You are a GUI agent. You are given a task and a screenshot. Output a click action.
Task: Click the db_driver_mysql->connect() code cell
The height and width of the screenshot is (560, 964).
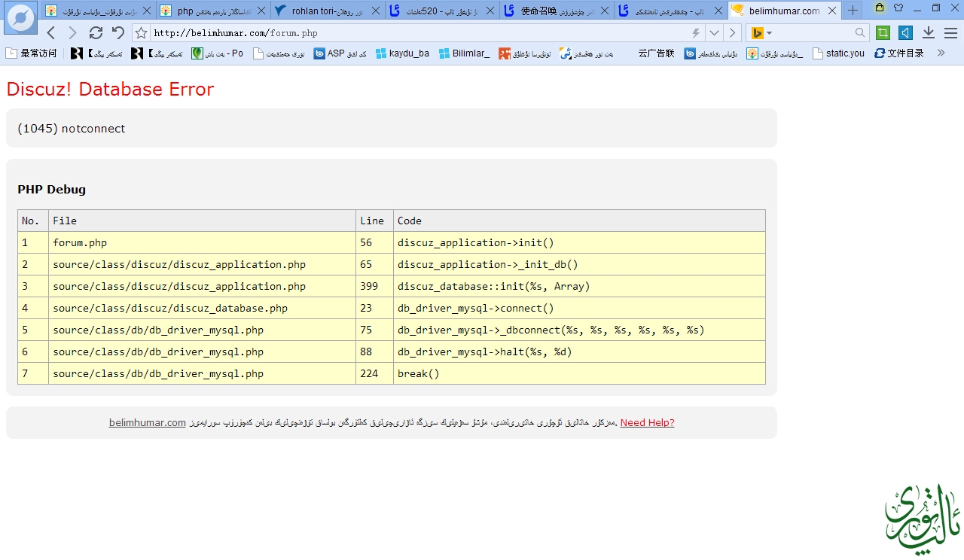tap(579, 308)
